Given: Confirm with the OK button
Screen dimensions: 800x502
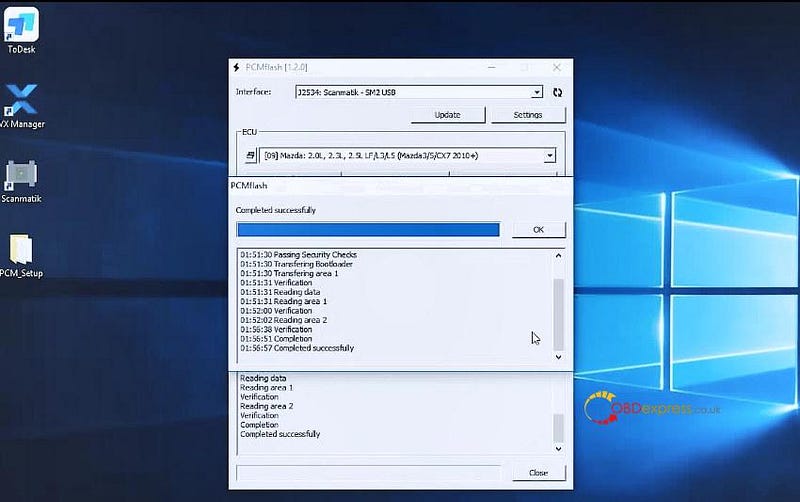Looking at the screenshot, I should [x=538, y=230].
